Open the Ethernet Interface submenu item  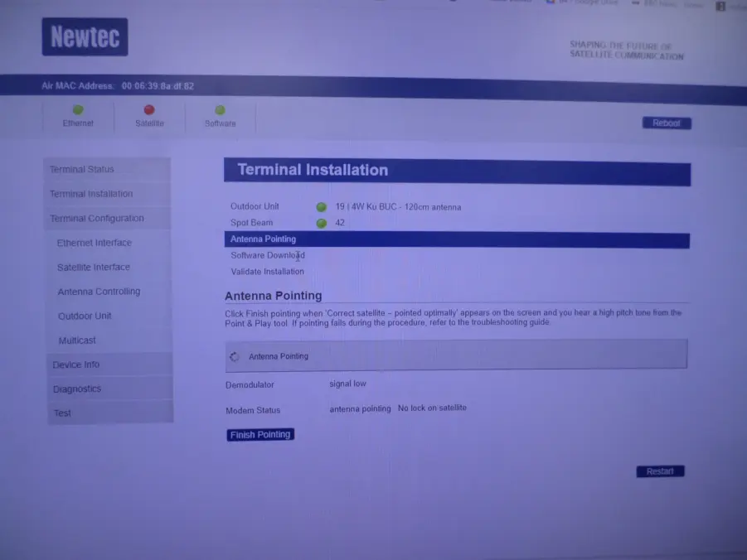[x=95, y=243]
